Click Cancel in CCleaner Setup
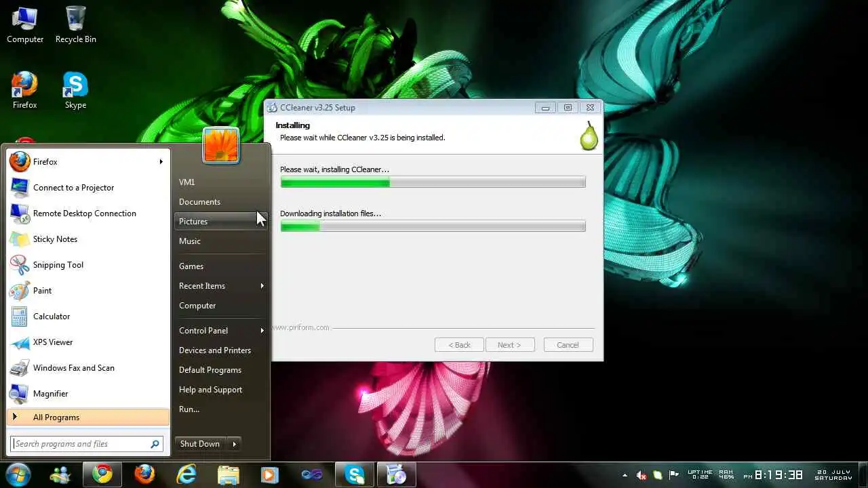Viewport: 868px width, 488px height. (568, 345)
